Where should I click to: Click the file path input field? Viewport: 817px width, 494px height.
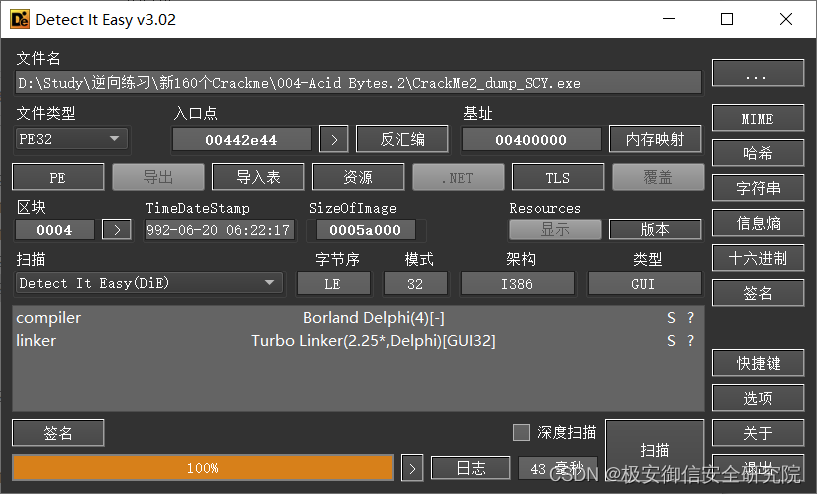click(x=358, y=83)
